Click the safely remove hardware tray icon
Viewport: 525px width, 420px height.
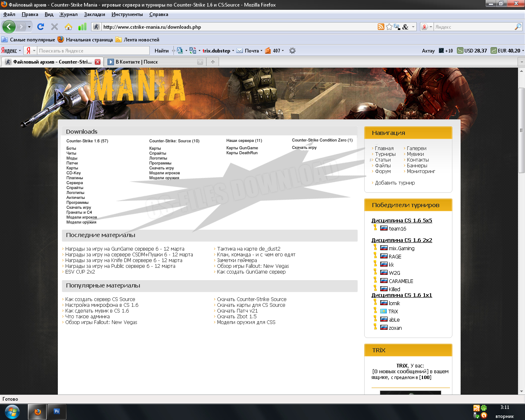click(476, 415)
